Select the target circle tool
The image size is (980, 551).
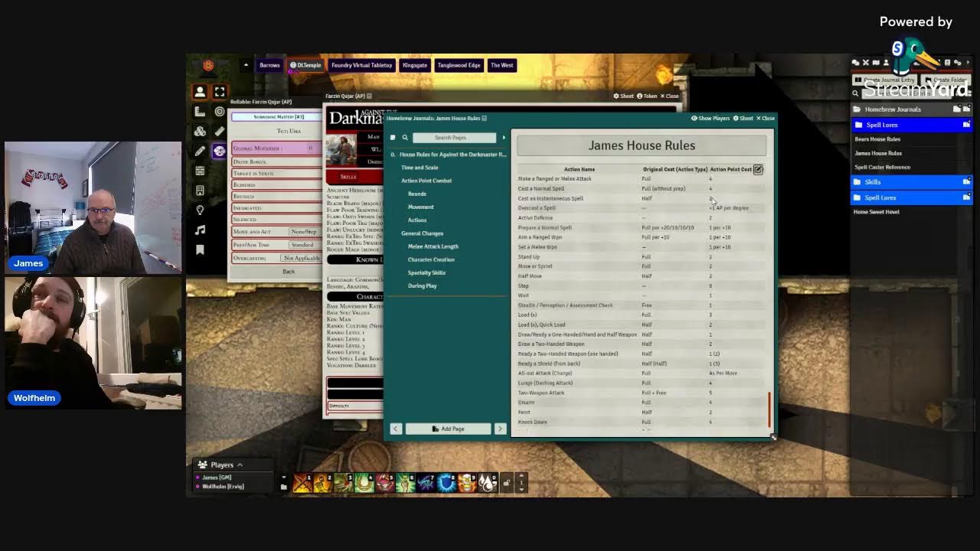click(x=220, y=112)
